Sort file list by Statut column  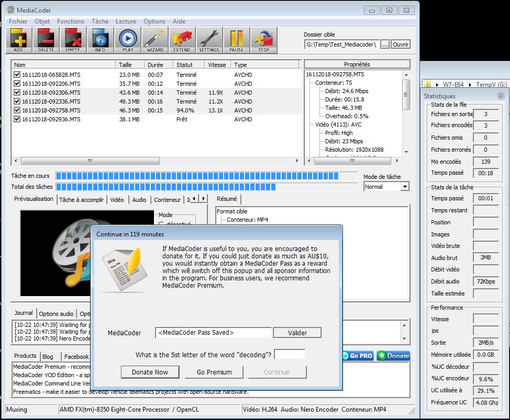189,65
